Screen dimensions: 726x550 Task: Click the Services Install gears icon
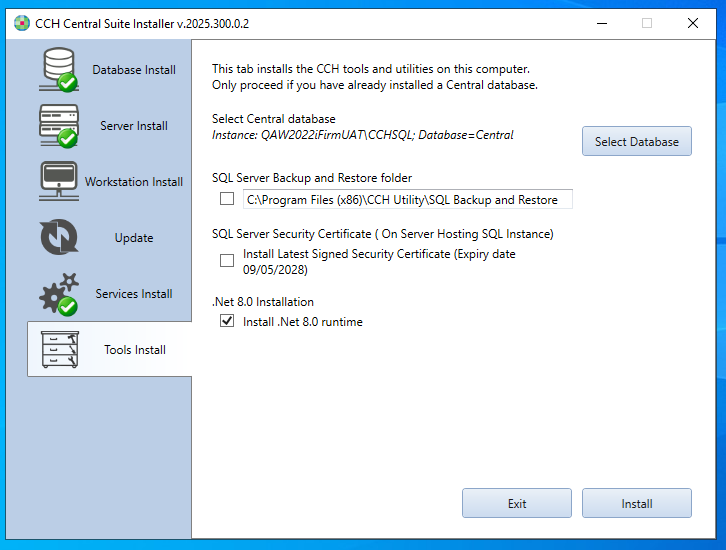click(x=59, y=294)
